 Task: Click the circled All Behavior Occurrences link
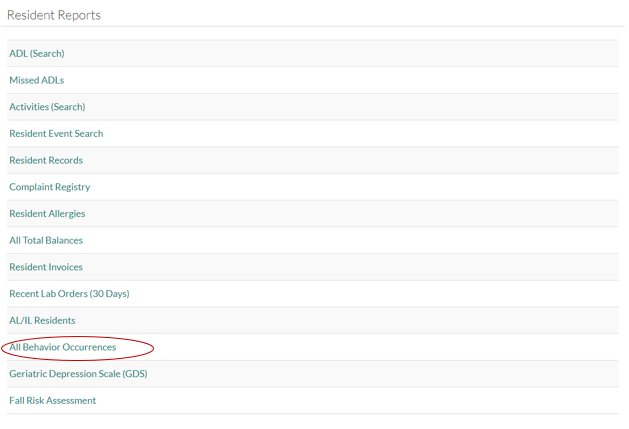coord(63,347)
